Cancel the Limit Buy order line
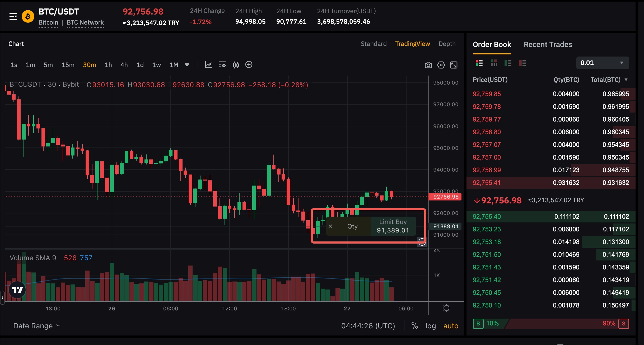644x345 pixels. 330,226
